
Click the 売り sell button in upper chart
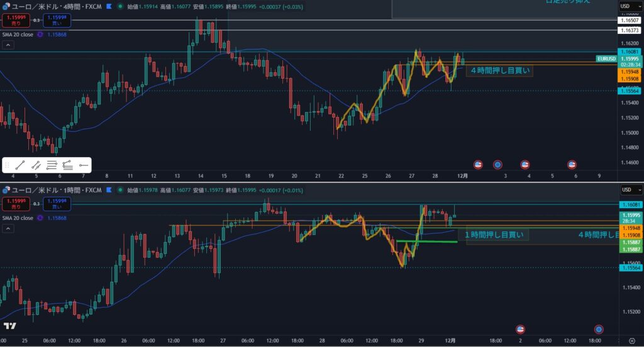[x=15, y=21]
